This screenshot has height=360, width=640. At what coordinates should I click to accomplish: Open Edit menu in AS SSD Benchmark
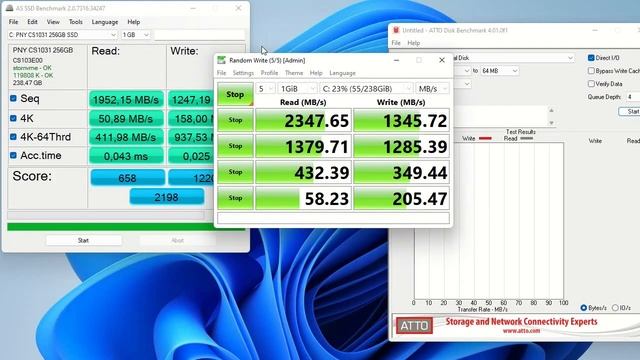click(x=32, y=22)
